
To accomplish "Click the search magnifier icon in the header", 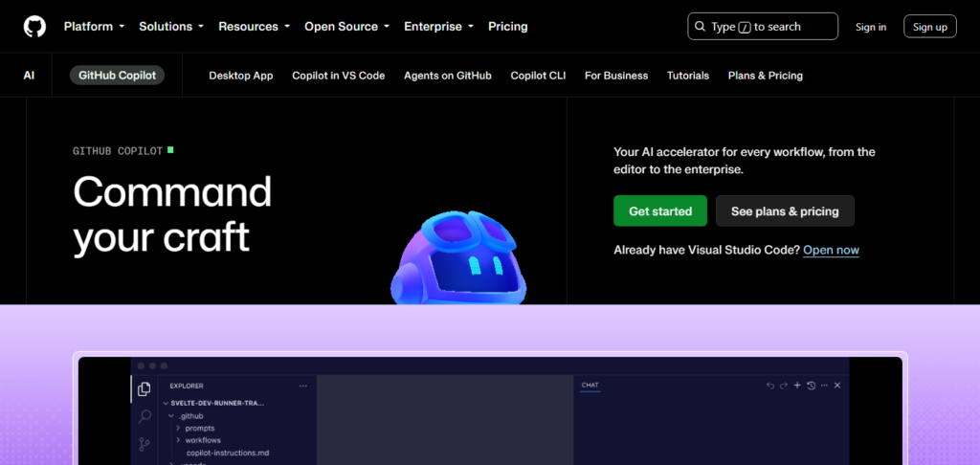I will [x=700, y=27].
